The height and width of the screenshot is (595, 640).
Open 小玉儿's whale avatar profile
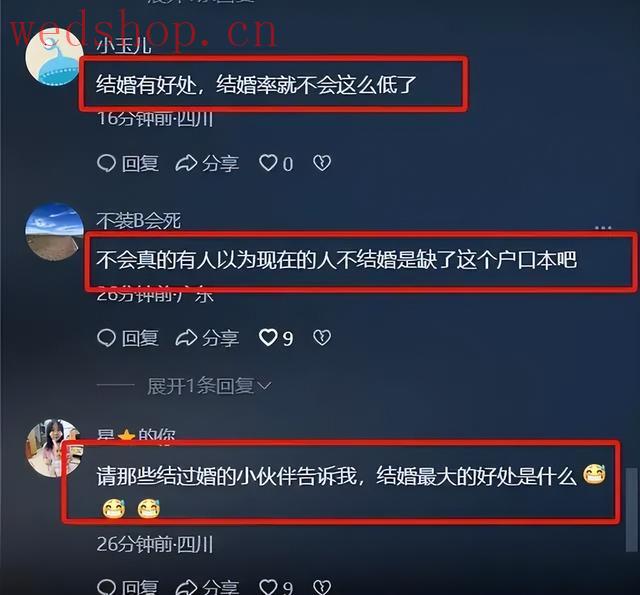click(54, 56)
